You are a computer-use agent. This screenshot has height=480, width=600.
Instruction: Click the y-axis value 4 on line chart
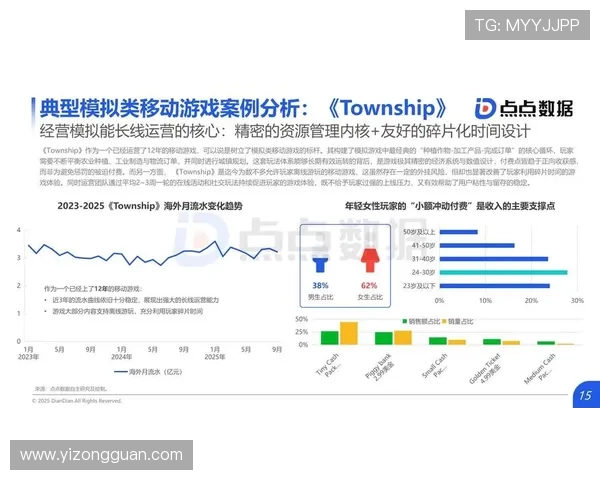pyautogui.click(x=18, y=230)
